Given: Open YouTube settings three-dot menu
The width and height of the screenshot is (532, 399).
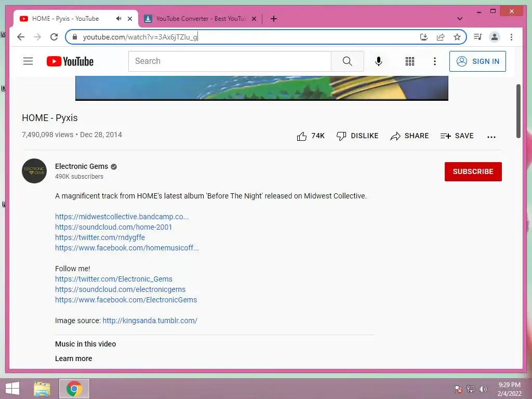Looking at the screenshot, I should point(435,61).
